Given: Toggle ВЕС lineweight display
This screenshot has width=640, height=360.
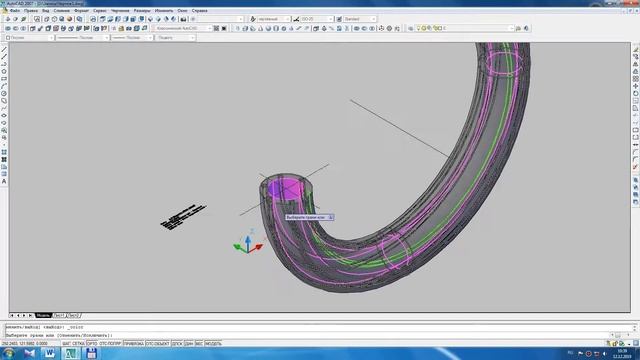Looking at the screenshot, I should (x=199, y=344).
